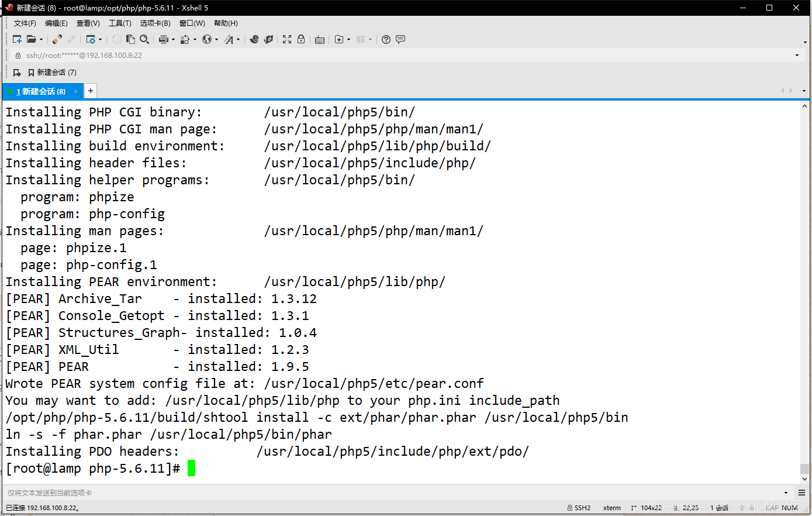This screenshot has width=812, height=516.
Task: Click the 已连接 192.168.100.8:22 status text
Action: (42, 508)
